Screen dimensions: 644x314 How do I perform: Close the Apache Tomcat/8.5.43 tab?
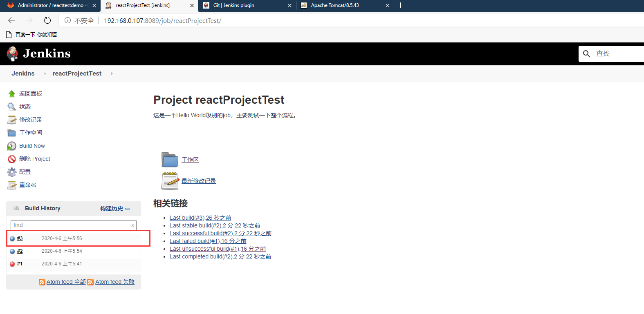point(387,5)
